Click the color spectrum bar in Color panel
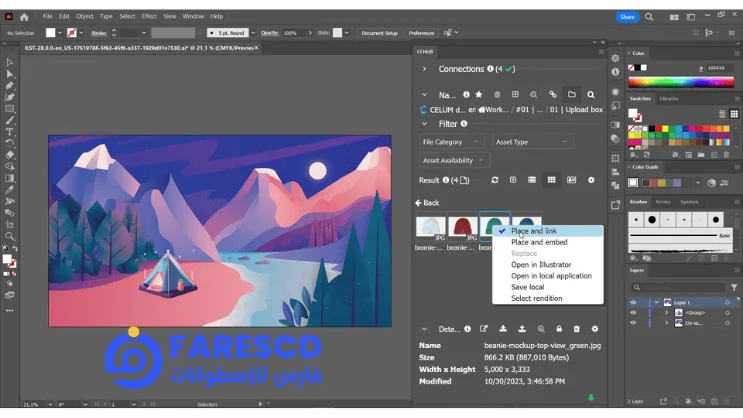The width and height of the screenshot is (743, 418). (680, 84)
